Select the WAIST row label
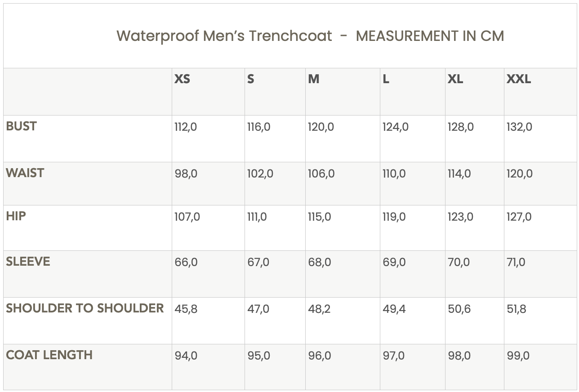The image size is (579, 392). pos(25,173)
